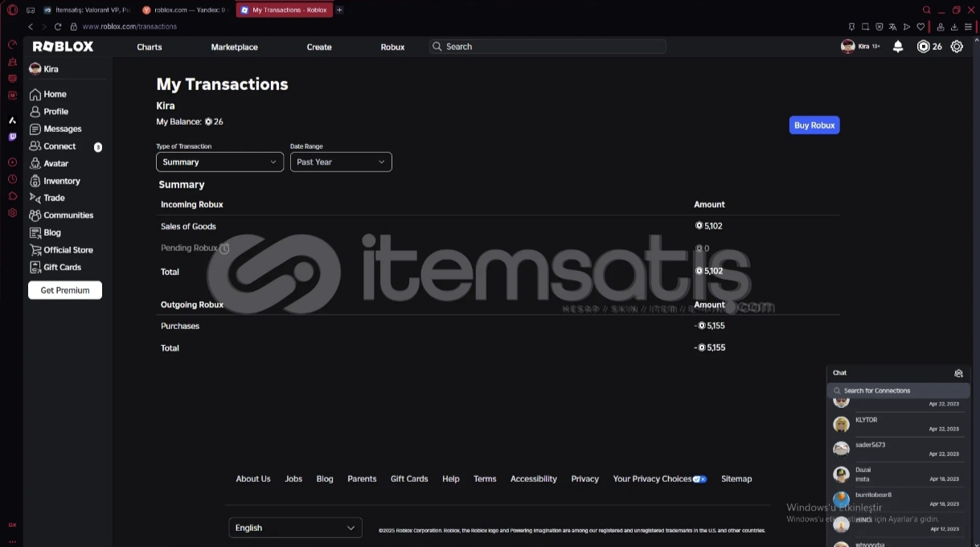Open Inventory in the sidebar
This screenshot has height=547, width=980.
[55, 181]
